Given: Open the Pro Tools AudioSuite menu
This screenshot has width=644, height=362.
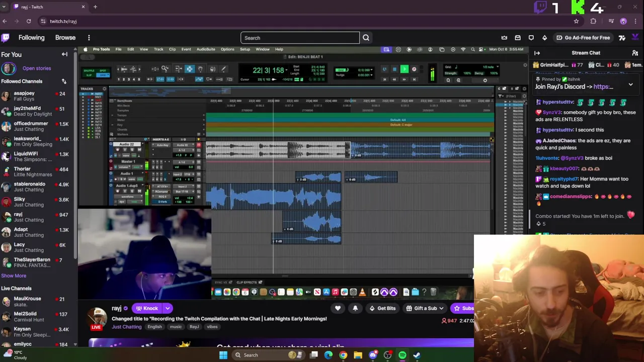Looking at the screenshot, I should pos(206,49).
